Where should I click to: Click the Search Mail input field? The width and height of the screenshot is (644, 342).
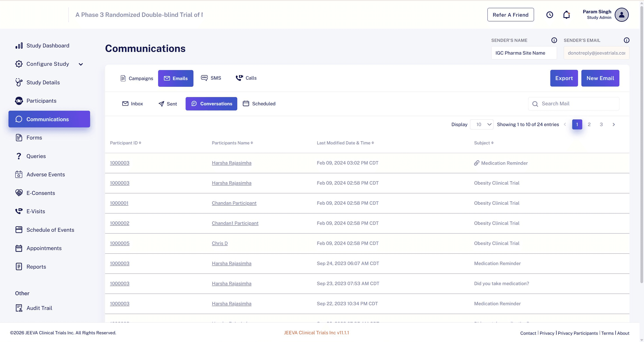click(574, 104)
